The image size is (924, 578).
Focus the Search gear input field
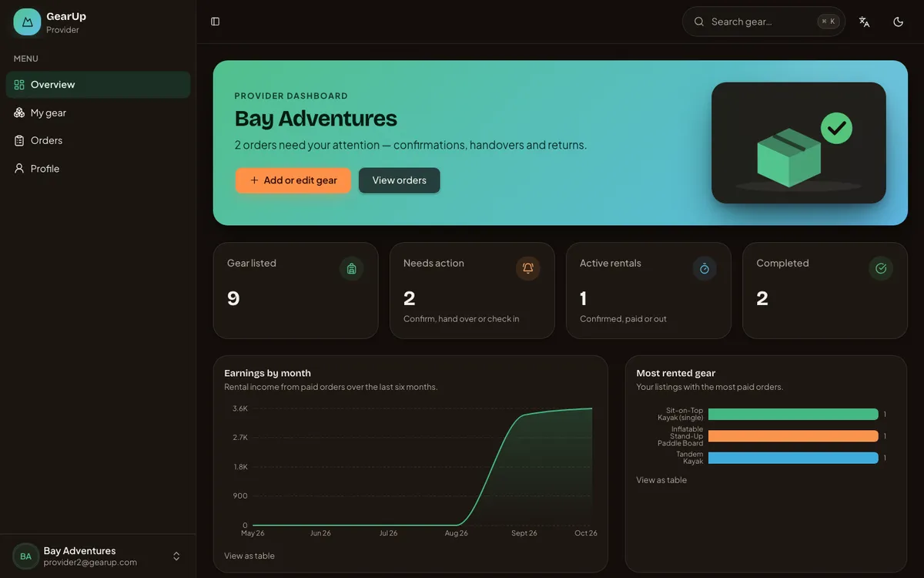coord(764,22)
